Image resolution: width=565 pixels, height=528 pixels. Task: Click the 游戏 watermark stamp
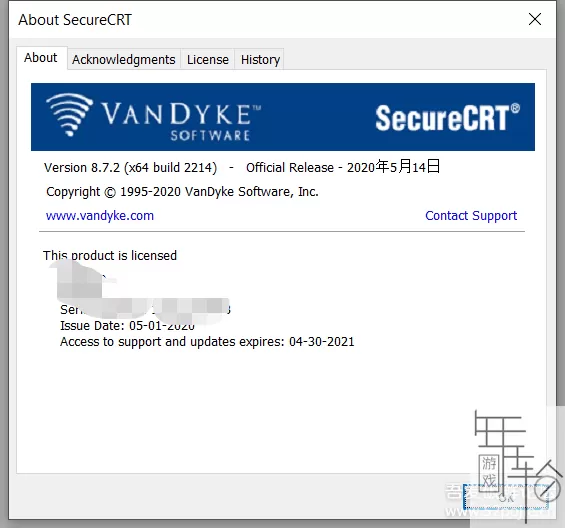point(489,471)
